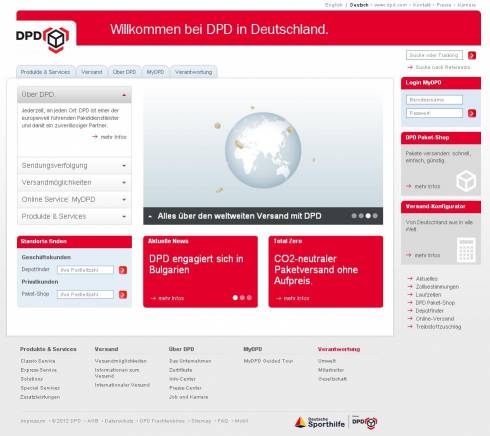Image resolution: width=490 pixels, height=436 pixels.
Task: Click the Deutsche Sporthilfe logo in the footer
Action: (320, 422)
